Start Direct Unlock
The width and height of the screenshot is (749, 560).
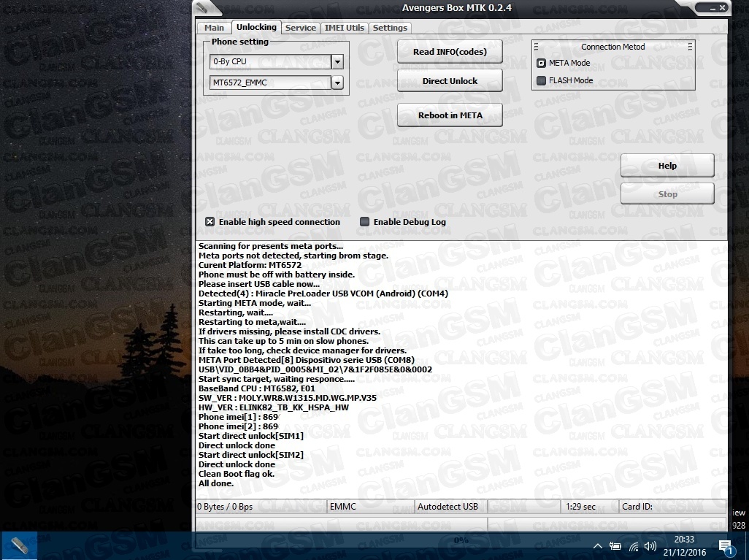tap(450, 81)
